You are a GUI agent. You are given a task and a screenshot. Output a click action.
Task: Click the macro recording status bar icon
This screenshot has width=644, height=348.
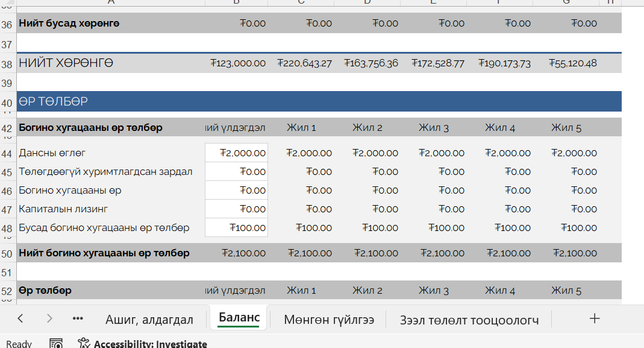pos(56,344)
